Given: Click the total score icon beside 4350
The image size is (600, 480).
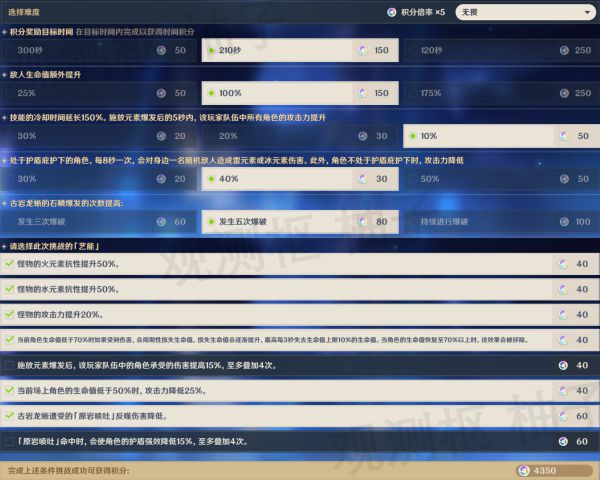Looking at the screenshot, I should click(524, 470).
